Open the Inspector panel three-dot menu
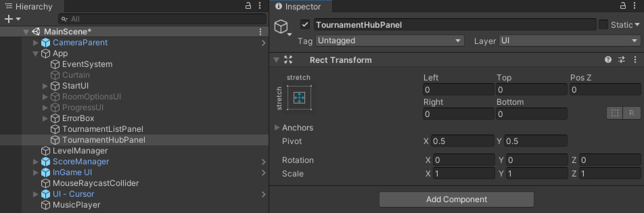This screenshot has width=644, height=213. [x=634, y=6]
